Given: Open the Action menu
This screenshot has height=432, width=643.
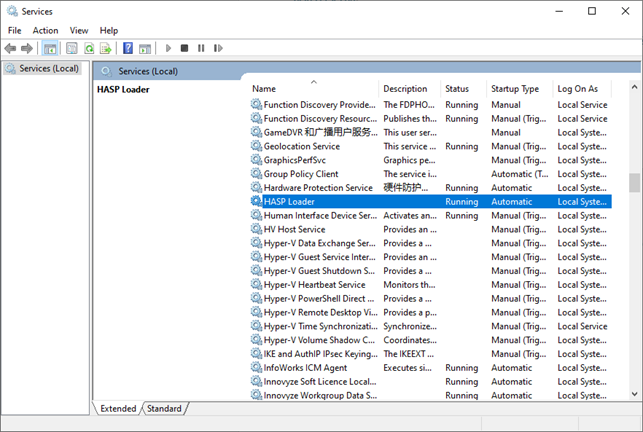Looking at the screenshot, I should pyautogui.click(x=46, y=30).
